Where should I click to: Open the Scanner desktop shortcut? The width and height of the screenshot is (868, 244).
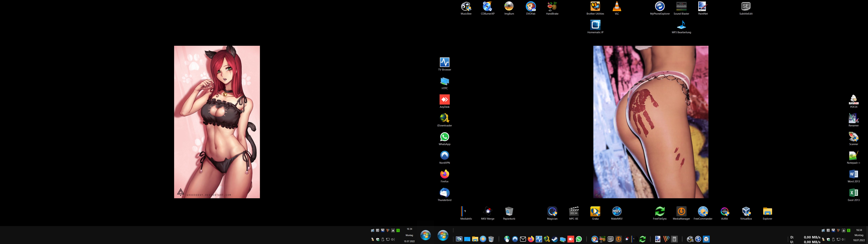[x=854, y=139]
